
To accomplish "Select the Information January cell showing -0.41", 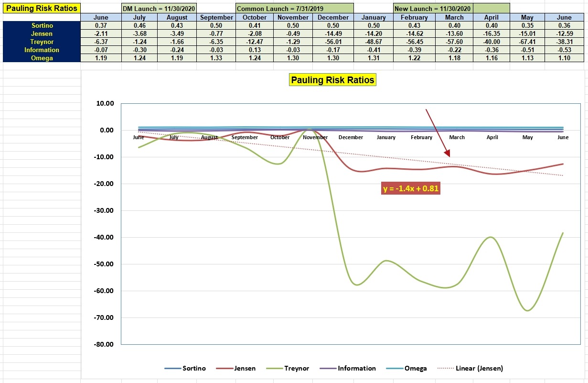I will coord(374,50).
